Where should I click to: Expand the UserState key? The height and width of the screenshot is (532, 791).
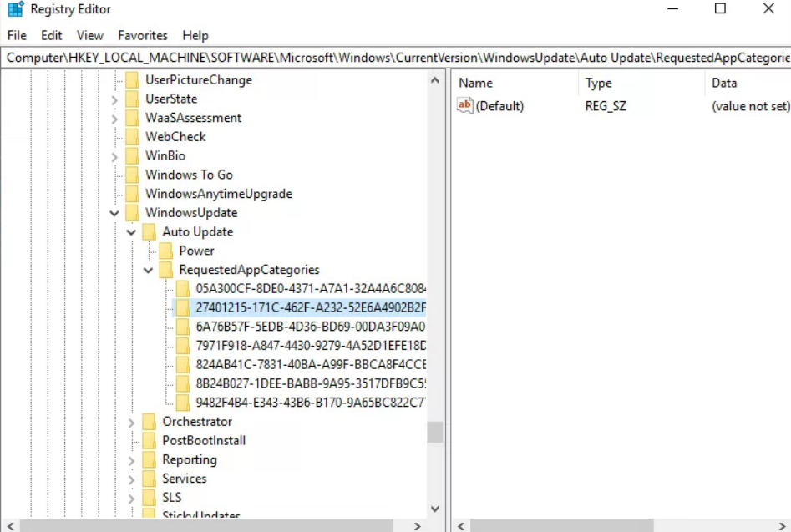click(x=114, y=100)
